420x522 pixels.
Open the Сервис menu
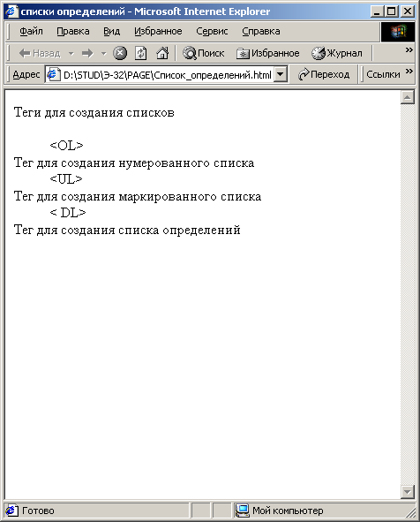[x=212, y=31]
